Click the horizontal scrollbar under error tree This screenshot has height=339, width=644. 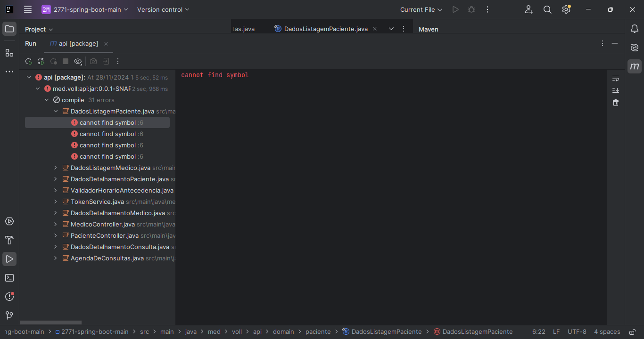tap(50, 323)
